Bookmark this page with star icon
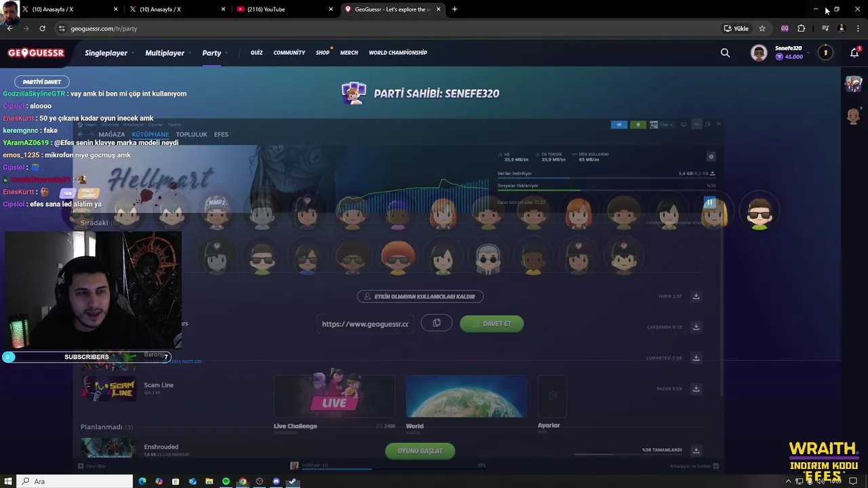Screen dimensions: 868x488 click(762, 28)
